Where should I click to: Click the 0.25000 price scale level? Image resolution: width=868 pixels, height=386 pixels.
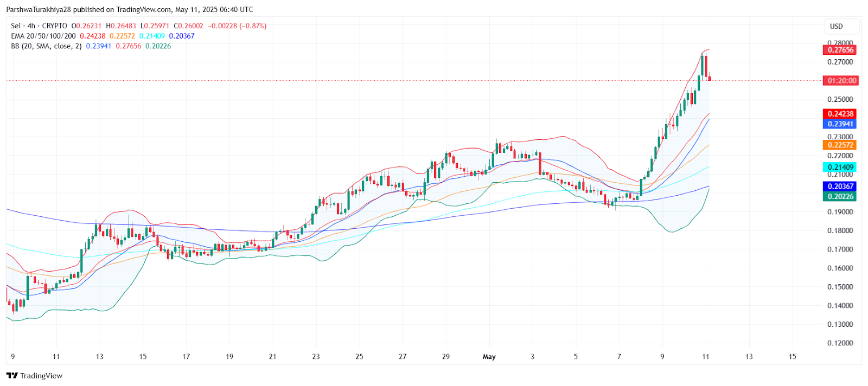tap(840, 100)
